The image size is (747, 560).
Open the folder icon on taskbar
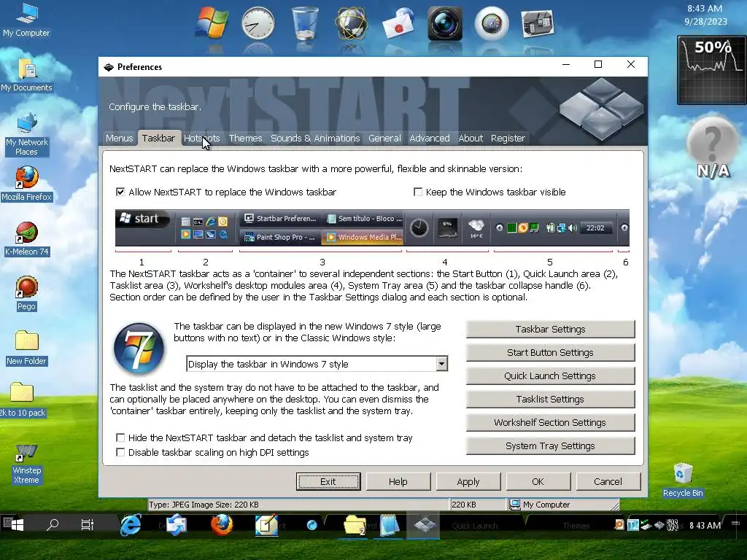click(x=355, y=525)
